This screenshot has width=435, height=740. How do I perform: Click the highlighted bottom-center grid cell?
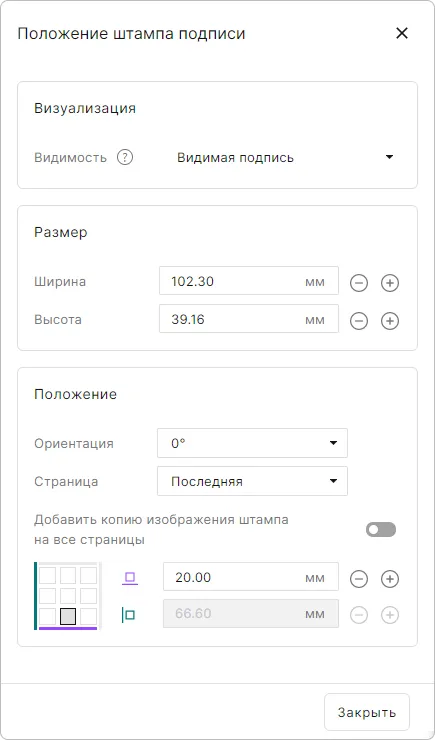click(68, 616)
